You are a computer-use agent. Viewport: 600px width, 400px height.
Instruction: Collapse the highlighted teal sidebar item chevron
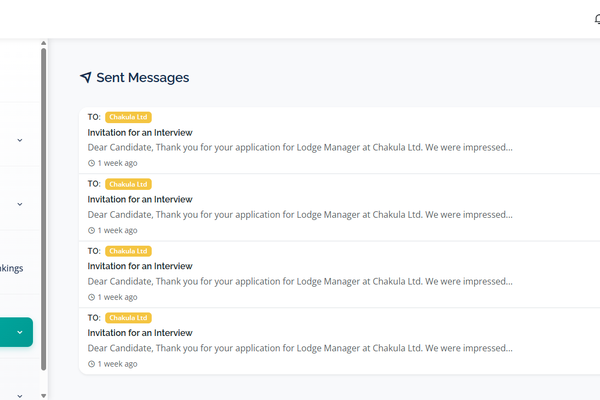(20, 333)
